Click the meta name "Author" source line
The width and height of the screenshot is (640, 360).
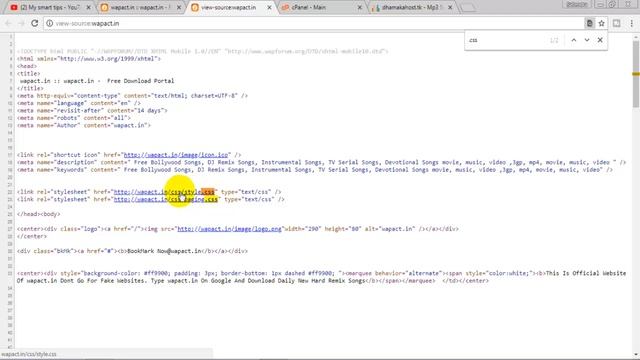(x=84, y=125)
